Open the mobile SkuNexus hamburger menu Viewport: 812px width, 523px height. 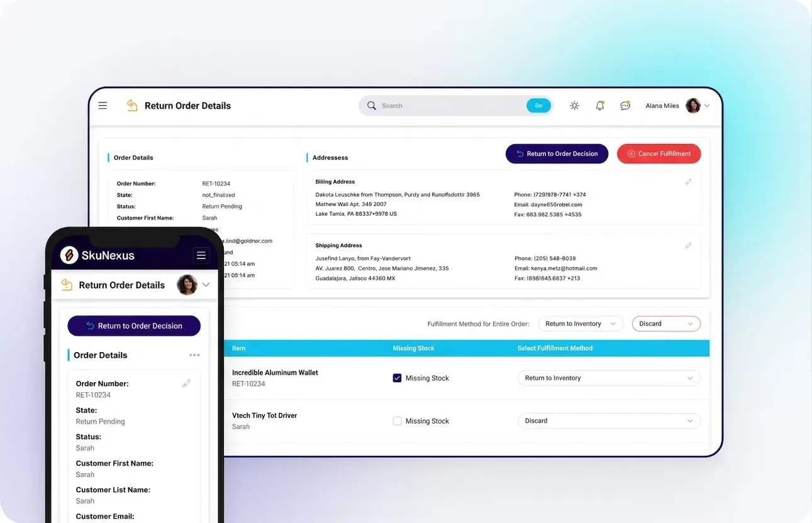pos(201,255)
